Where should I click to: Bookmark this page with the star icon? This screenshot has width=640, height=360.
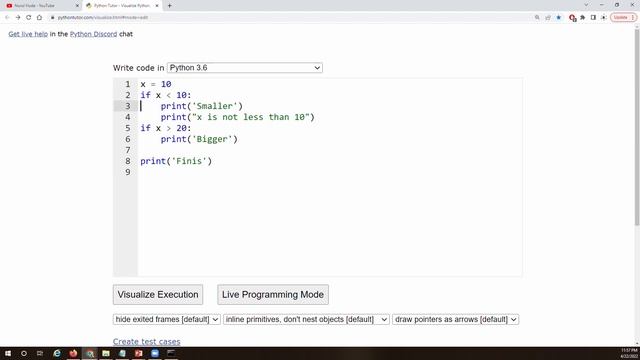point(559,18)
